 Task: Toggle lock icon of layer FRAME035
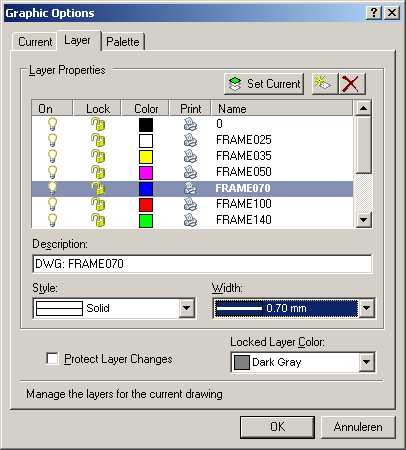98,156
